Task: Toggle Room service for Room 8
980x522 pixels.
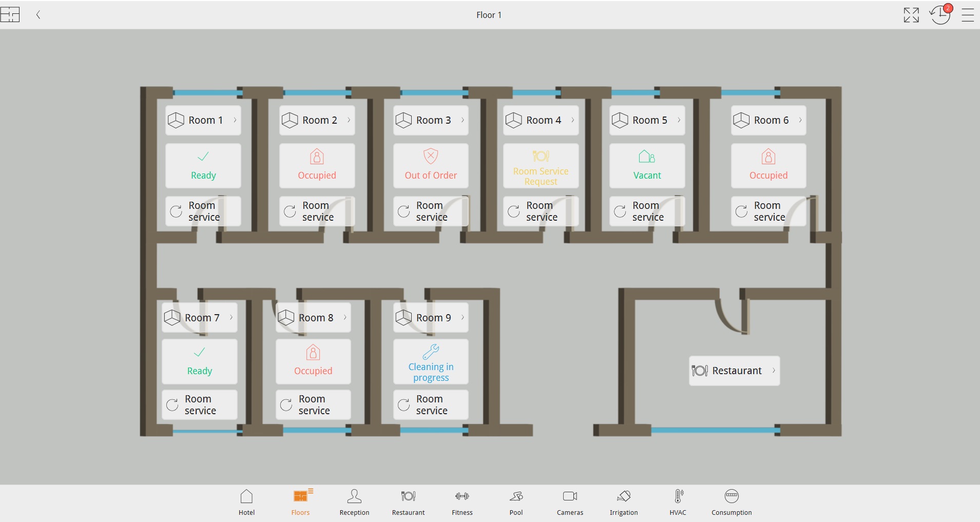Action: [313, 404]
